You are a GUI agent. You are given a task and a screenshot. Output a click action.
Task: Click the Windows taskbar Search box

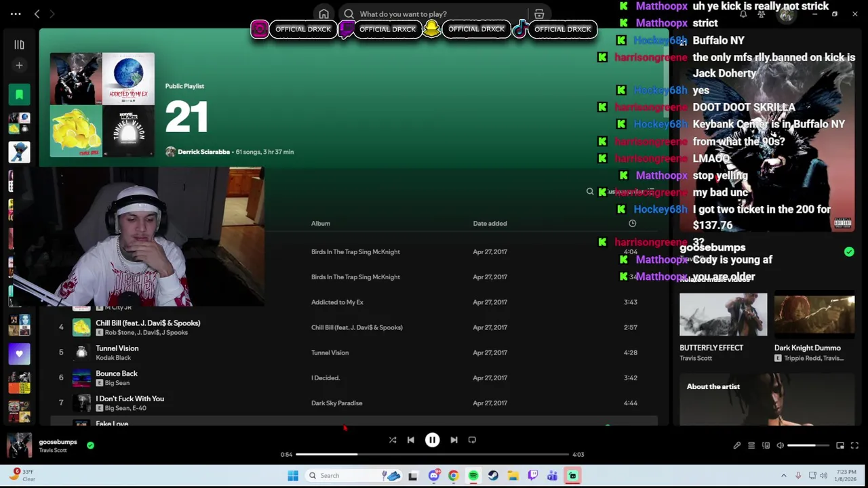tap(353, 476)
